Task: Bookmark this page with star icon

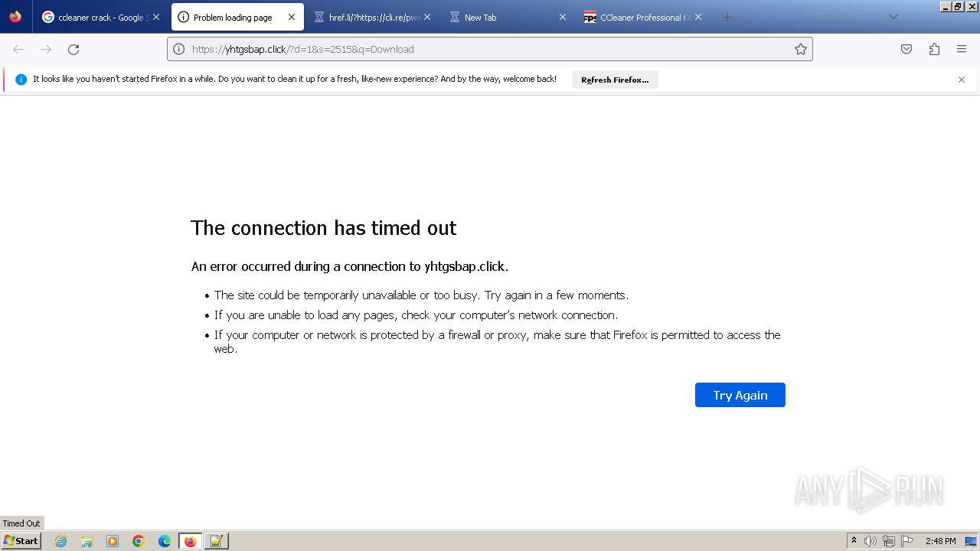Action: [x=801, y=49]
